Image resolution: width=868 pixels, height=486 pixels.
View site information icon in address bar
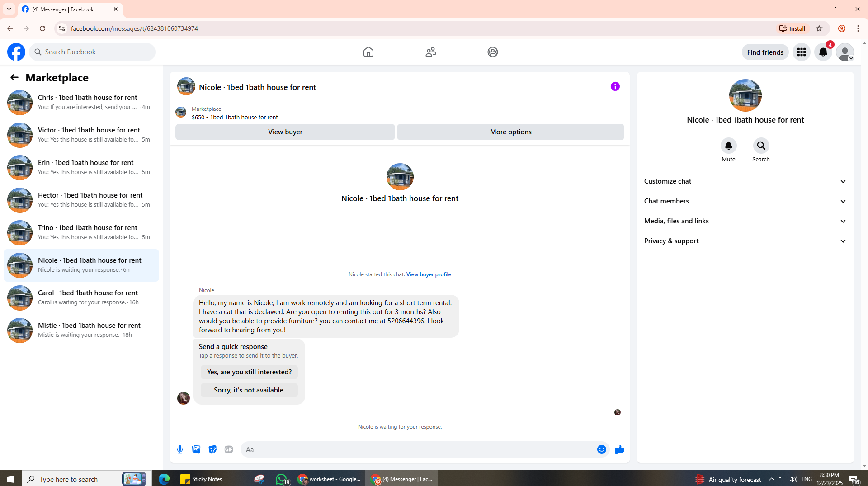[62, 28]
